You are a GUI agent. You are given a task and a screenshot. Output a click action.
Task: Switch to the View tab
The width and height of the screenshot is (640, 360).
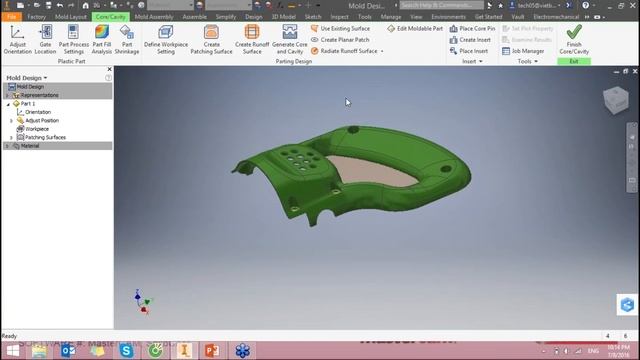[x=416, y=17]
